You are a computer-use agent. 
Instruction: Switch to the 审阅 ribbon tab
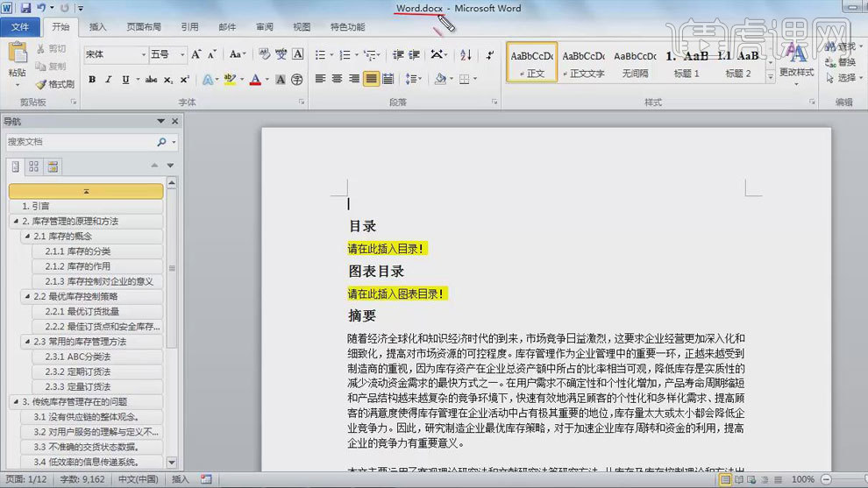point(265,27)
